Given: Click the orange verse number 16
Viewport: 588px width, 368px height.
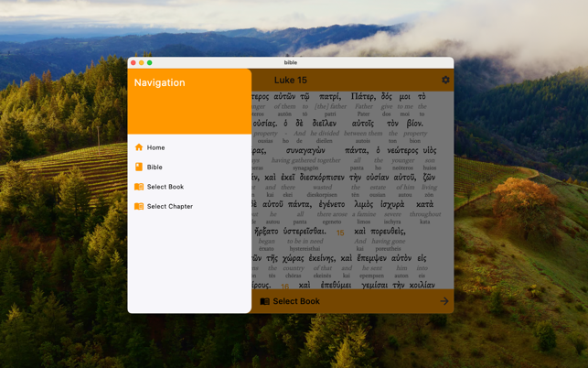Looking at the screenshot, I should tap(284, 286).
